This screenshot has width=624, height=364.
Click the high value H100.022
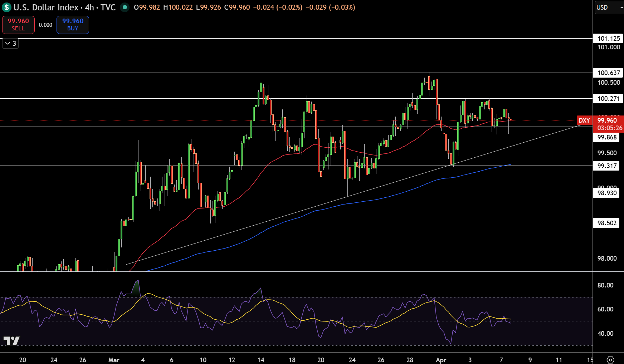point(178,7)
